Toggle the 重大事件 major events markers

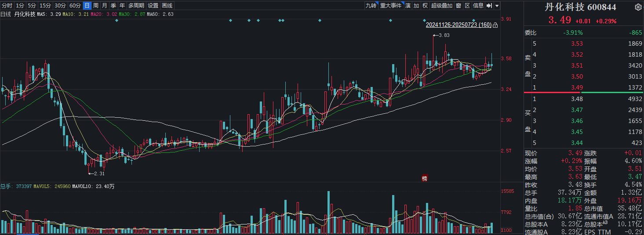point(391,6)
